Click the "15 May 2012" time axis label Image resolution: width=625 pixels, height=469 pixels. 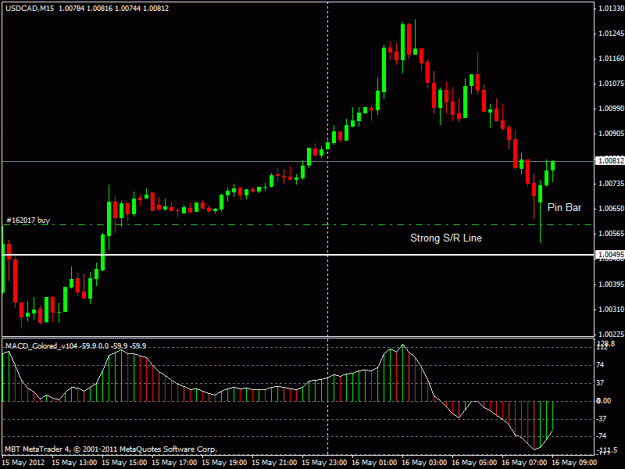(23, 463)
